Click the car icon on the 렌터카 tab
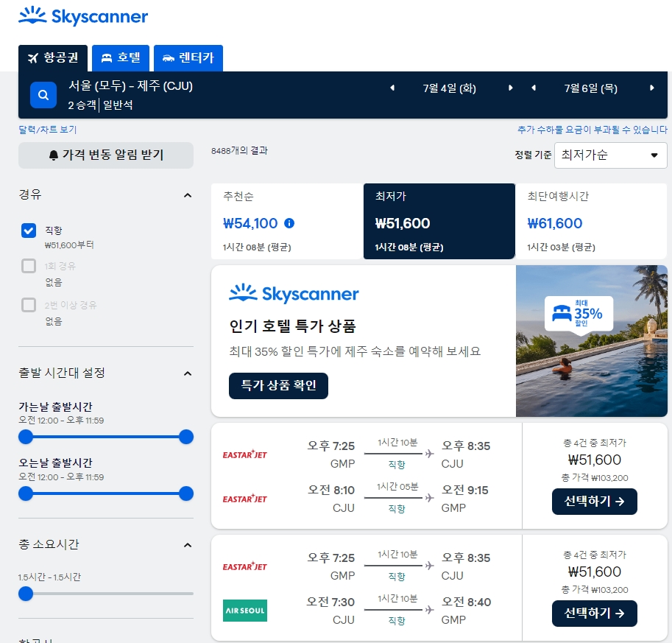672x643 pixels. pos(169,57)
